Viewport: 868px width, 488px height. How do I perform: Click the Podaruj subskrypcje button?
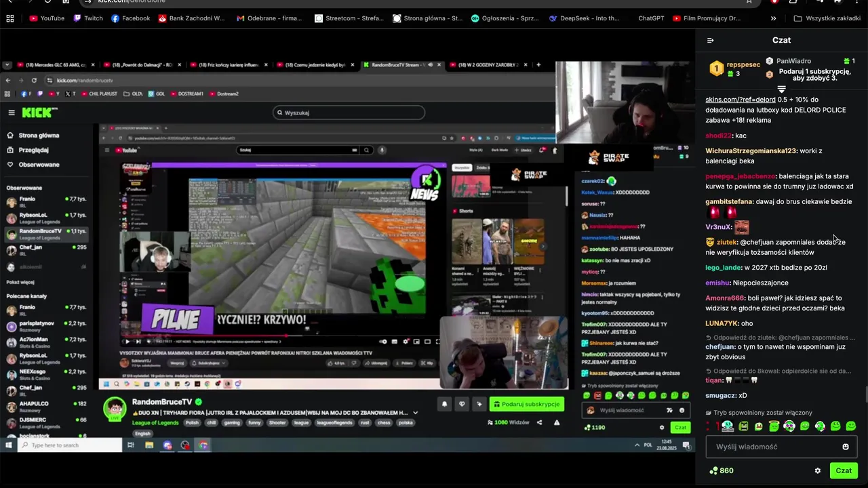click(x=527, y=404)
